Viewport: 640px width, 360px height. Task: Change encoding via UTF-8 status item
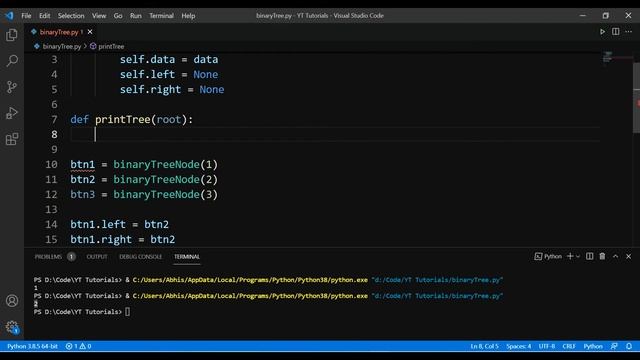(x=547, y=346)
